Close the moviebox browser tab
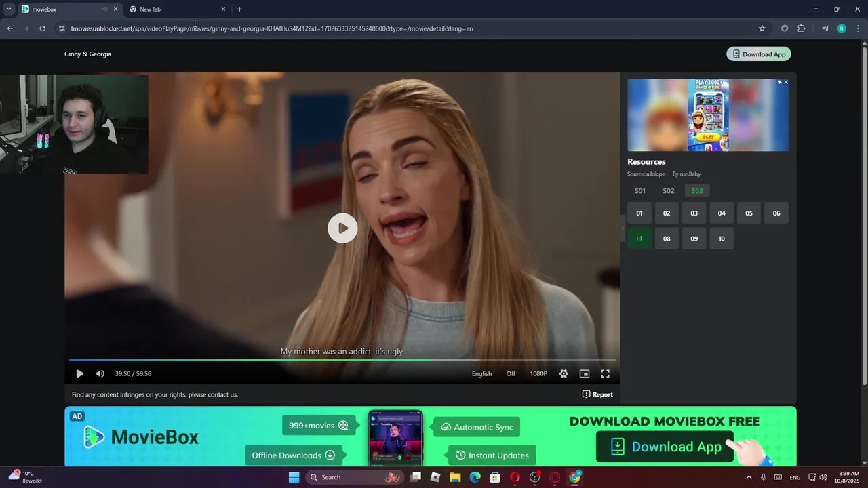Image resolution: width=868 pixels, height=488 pixels. [x=115, y=9]
